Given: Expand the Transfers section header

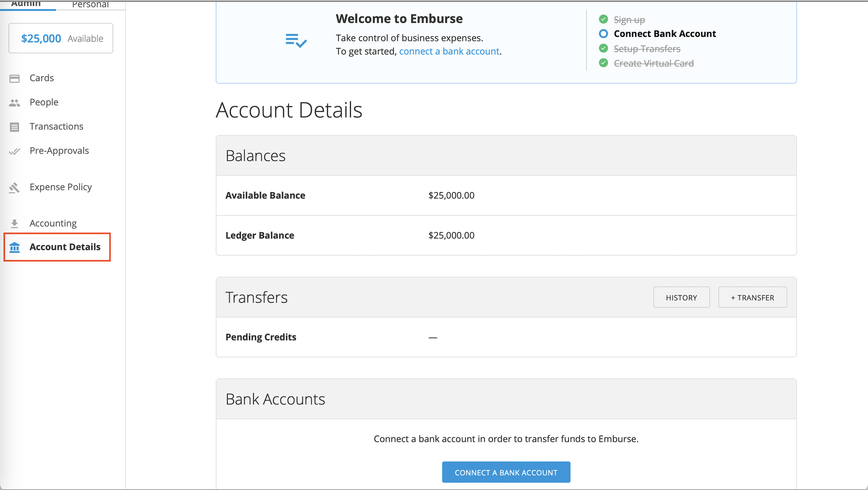Looking at the screenshot, I should (256, 297).
